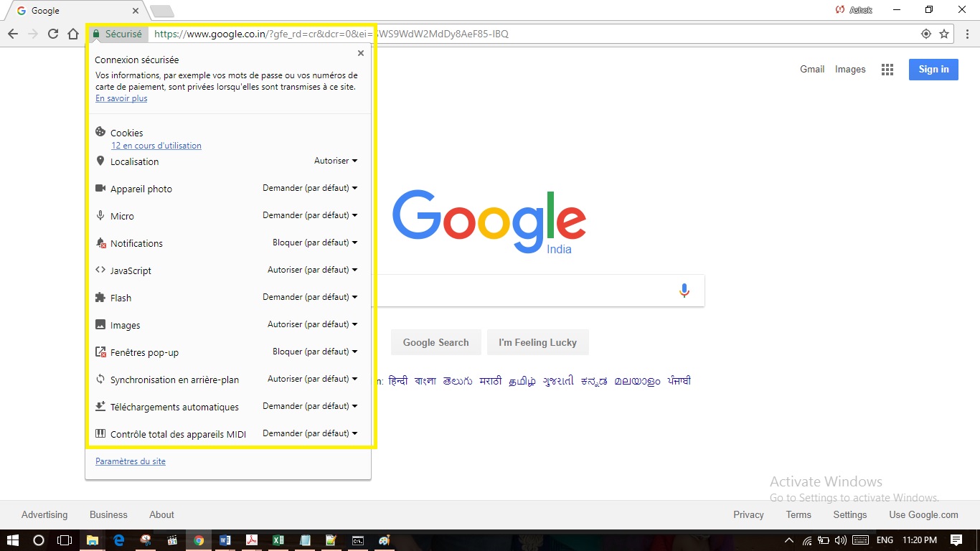
Task: Click the I'm Feeling Lucky button
Action: point(537,342)
